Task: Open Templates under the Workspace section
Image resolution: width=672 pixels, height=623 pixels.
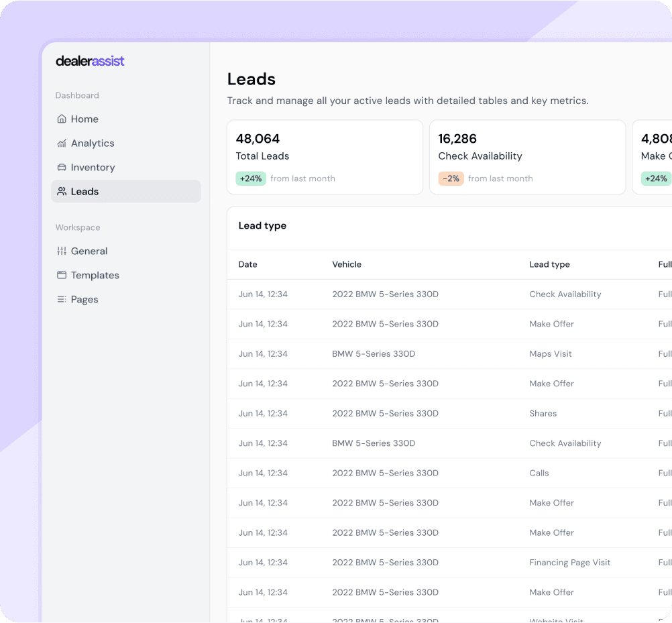Action: (x=96, y=275)
